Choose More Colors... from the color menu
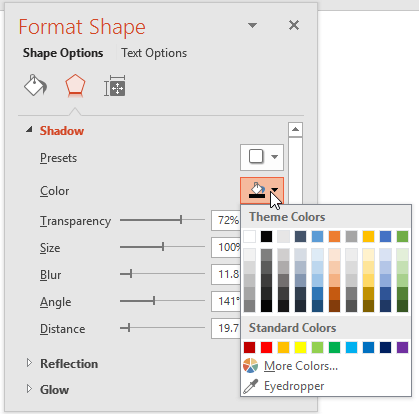Viewport: 419px width, 414px height. (301, 366)
